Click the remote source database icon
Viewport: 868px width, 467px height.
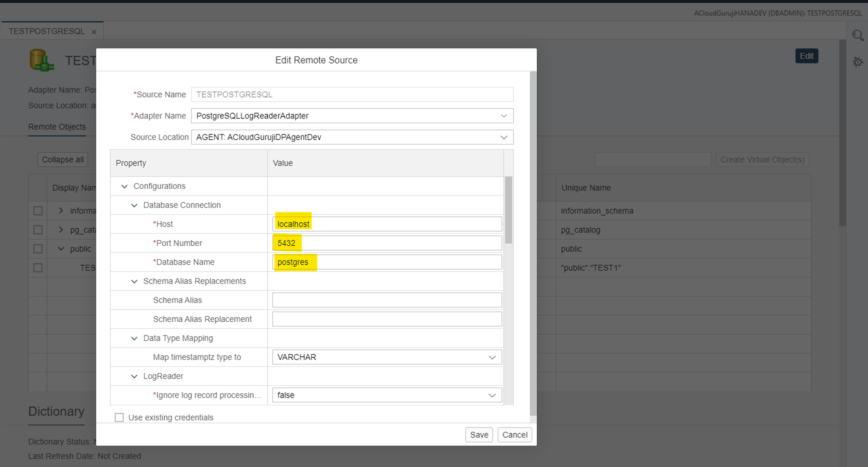coord(41,60)
